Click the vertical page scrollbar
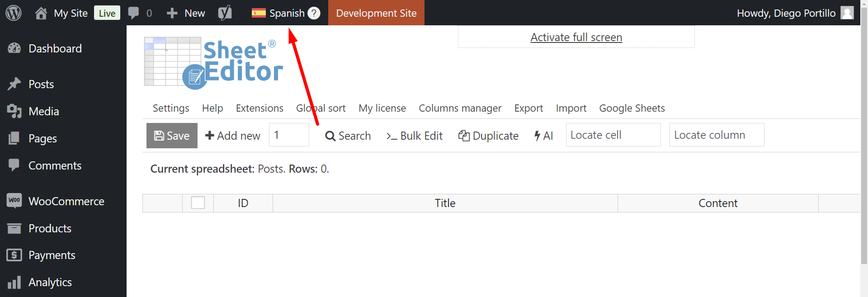 (864, 136)
